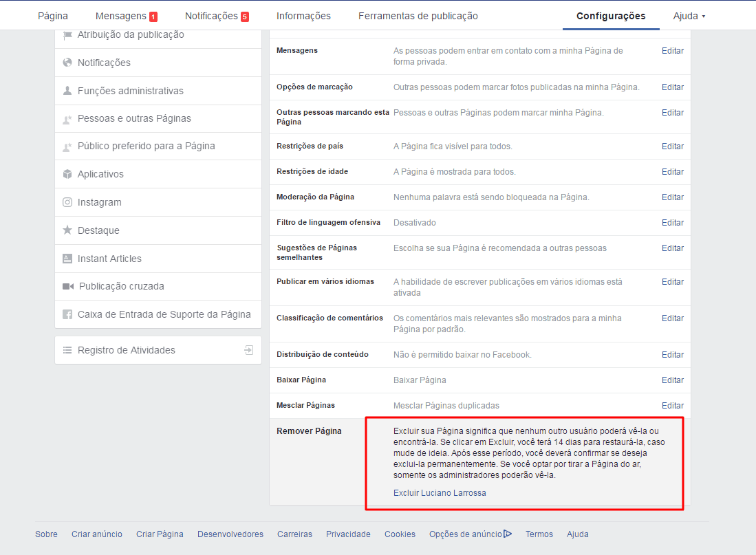Click the Instant Articles icon

pyautogui.click(x=67, y=259)
